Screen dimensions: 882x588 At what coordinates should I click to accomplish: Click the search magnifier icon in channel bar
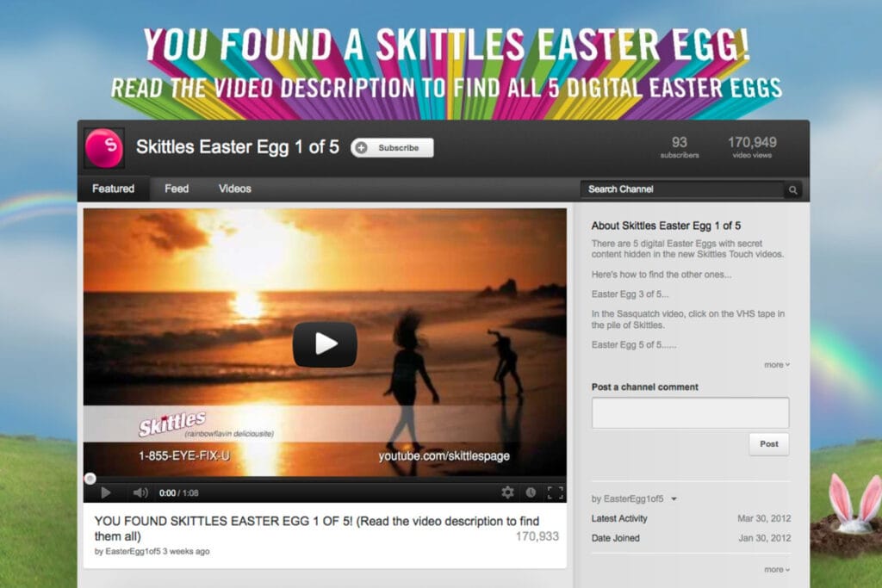click(x=793, y=190)
